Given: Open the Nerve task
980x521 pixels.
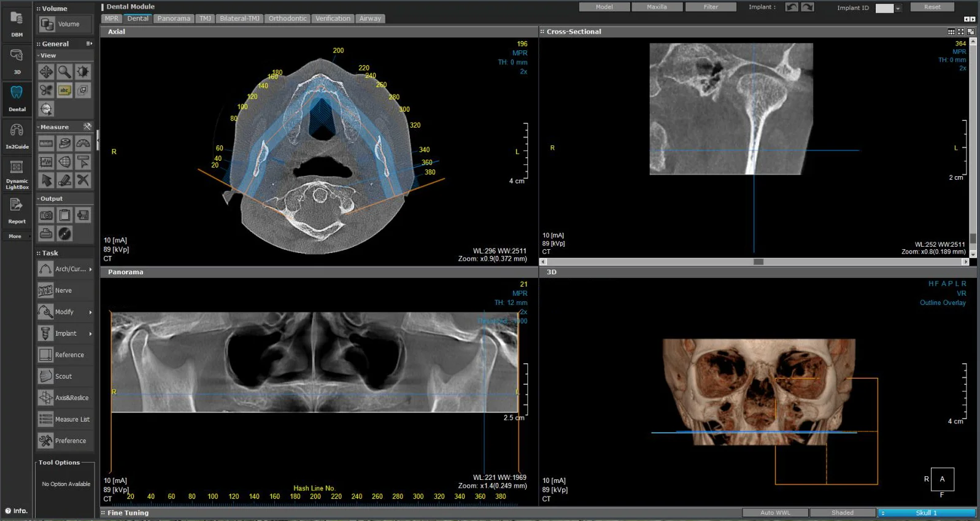Looking at the screenshot, I should coord(65,290).
